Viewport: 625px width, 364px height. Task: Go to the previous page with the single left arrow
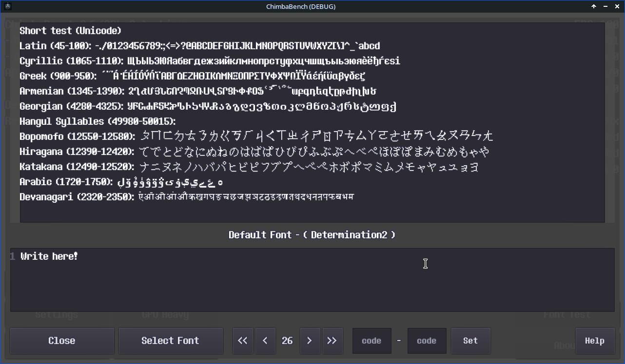[265, 341]
